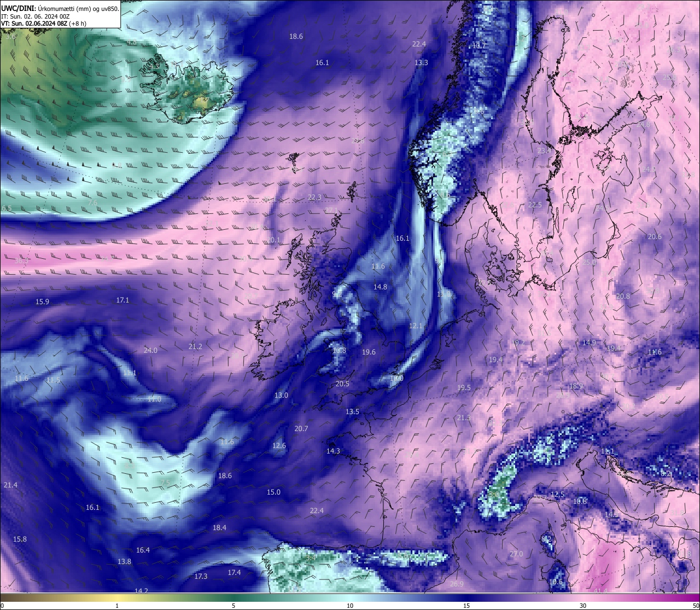Click the 15.9 value over the Atlantic
The width and height of the screenshot is (700, 610).
pyautogui.click(x=42, y=302)
